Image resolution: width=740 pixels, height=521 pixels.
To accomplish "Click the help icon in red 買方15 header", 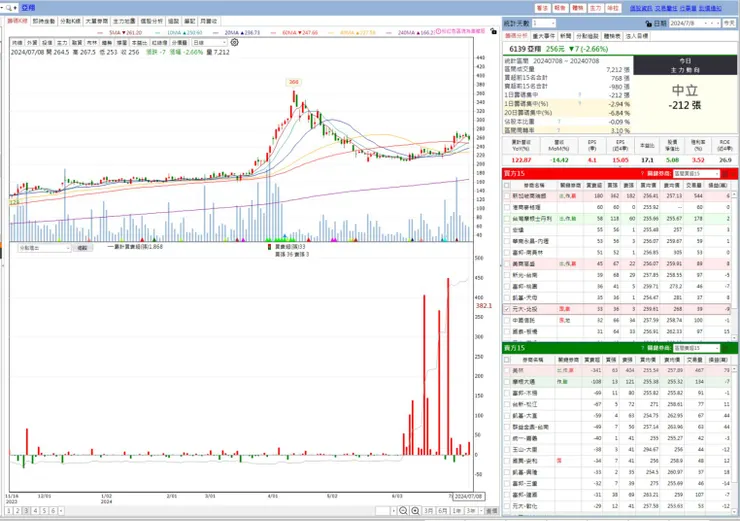I will click(642, 174).
